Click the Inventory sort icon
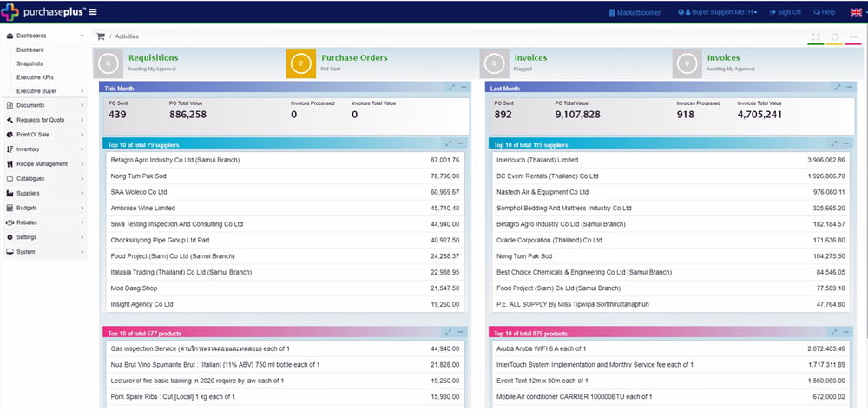The image size is (868, 411). (10, 149)
